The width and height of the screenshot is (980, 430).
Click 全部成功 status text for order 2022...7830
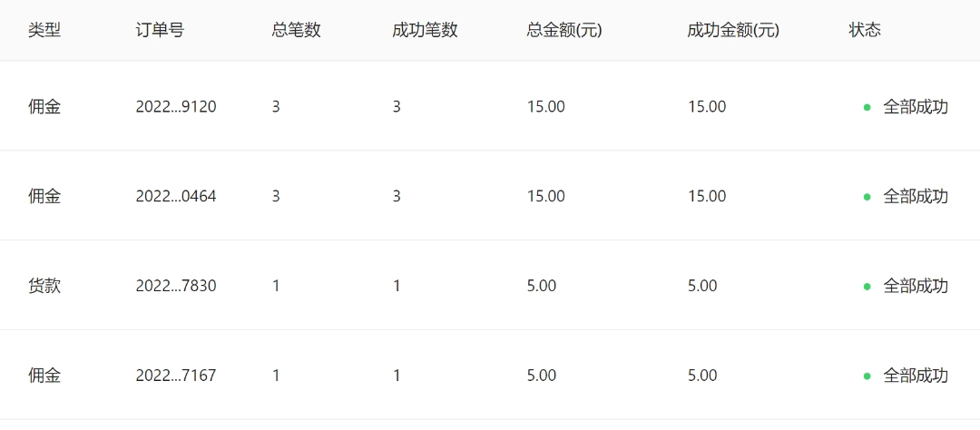point(916,286)
